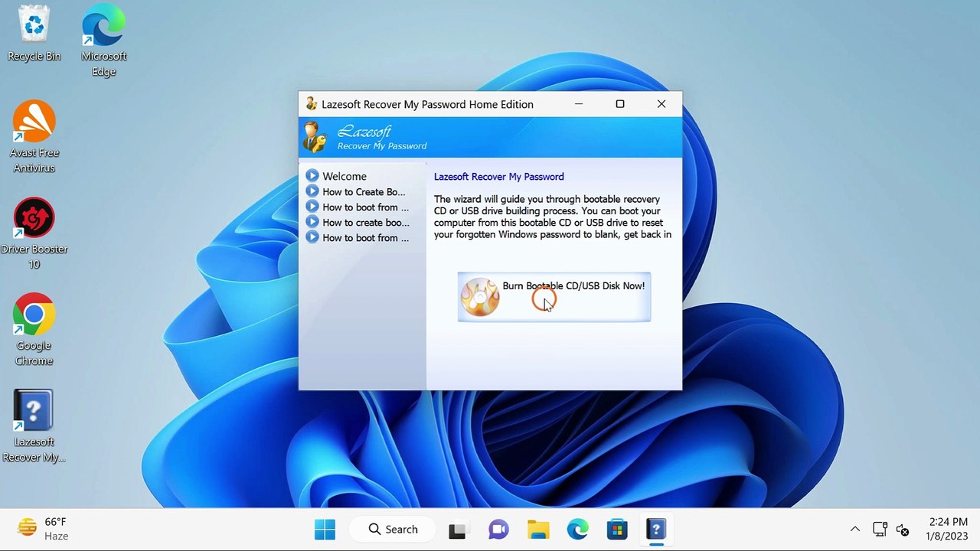Open Task View from the taskbar

[458, 529]
